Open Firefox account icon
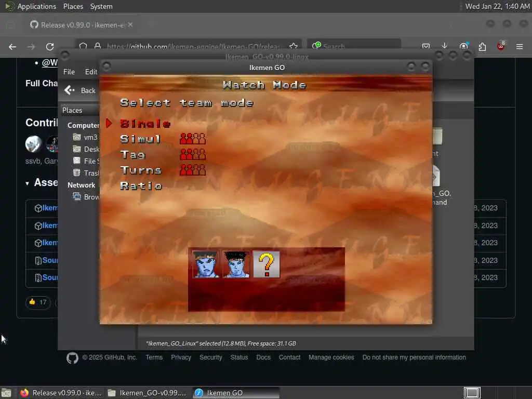 pyautogui.click(x=463, y=46)
